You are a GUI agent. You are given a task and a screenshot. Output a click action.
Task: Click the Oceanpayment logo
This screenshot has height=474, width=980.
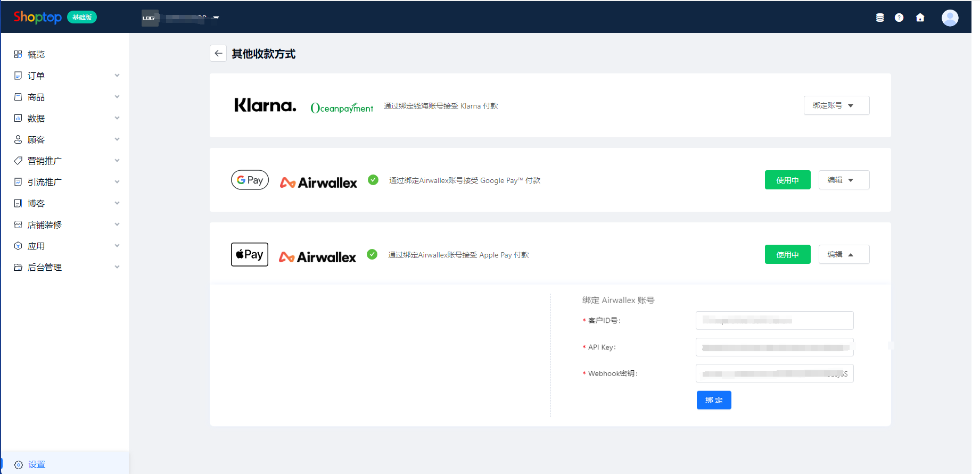(x=342, y=108)
